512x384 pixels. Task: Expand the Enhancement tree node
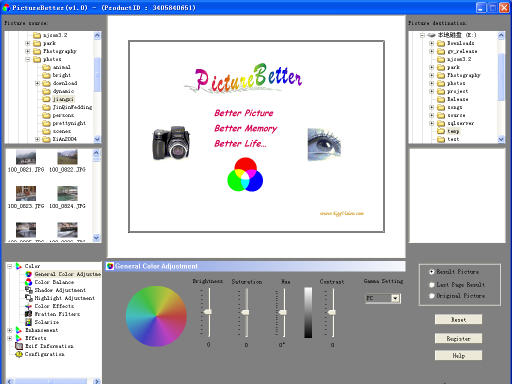tap(10, 330)
